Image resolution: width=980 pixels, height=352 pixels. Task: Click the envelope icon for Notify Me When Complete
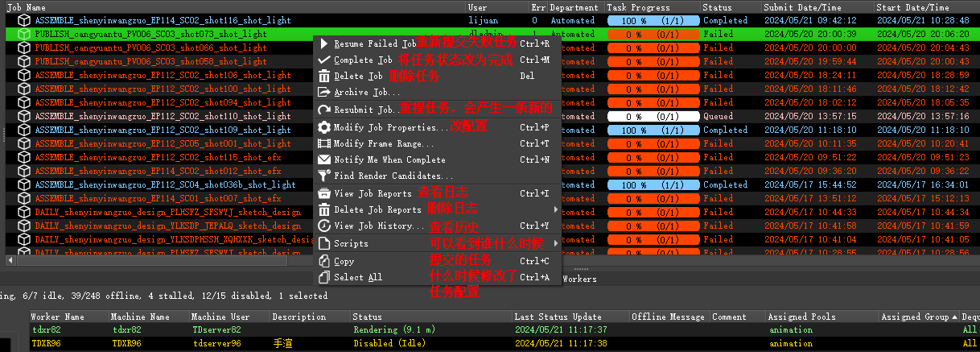[324, 159]
